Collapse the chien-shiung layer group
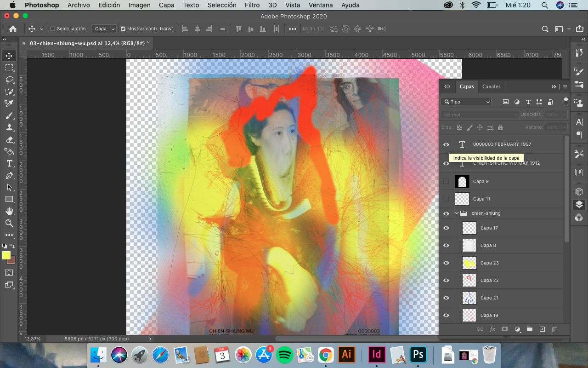The height and width of the screenshot is (368, 588). [x=457, y=213]
